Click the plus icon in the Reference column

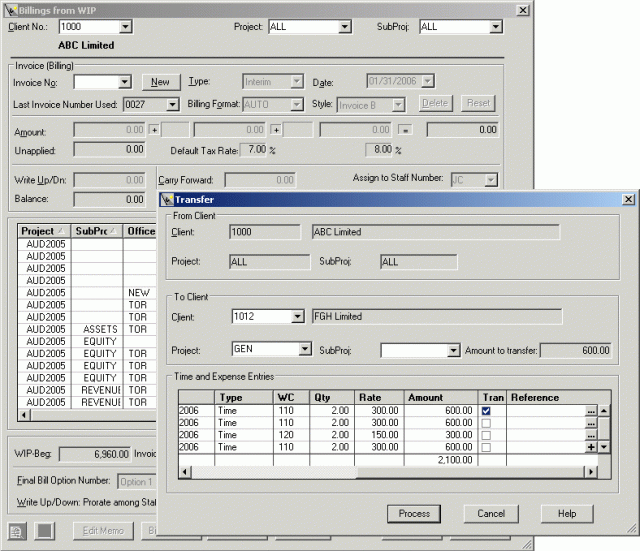point(590,447)
